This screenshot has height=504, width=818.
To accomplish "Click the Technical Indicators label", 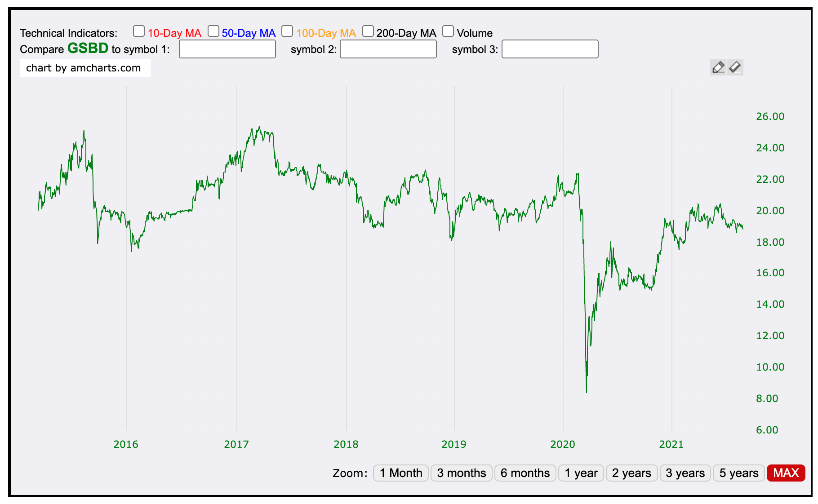I will pos(68,33).
